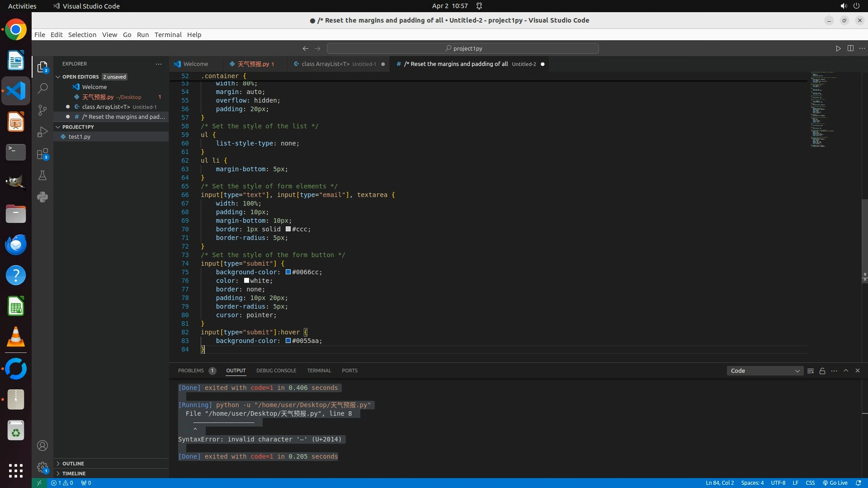Maximize the bottom panel size
Screen dimensions: 868x488
pos(846,371)
